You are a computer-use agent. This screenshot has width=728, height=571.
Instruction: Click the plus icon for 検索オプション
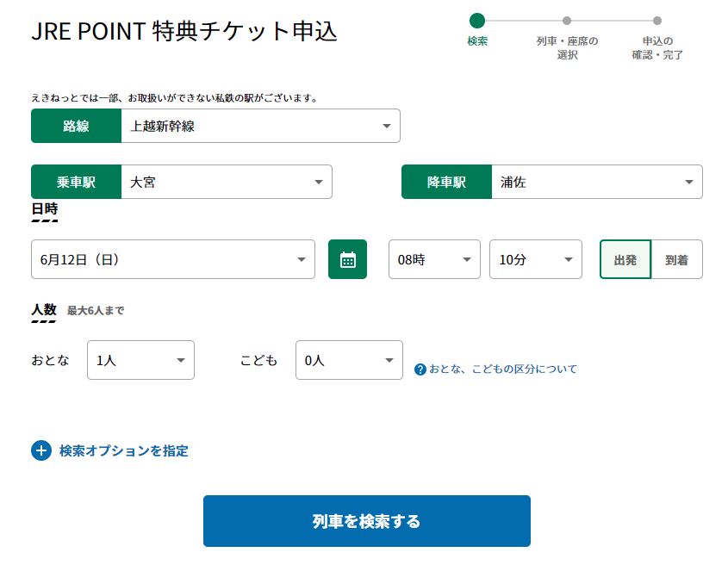click(x=41, y=450)
